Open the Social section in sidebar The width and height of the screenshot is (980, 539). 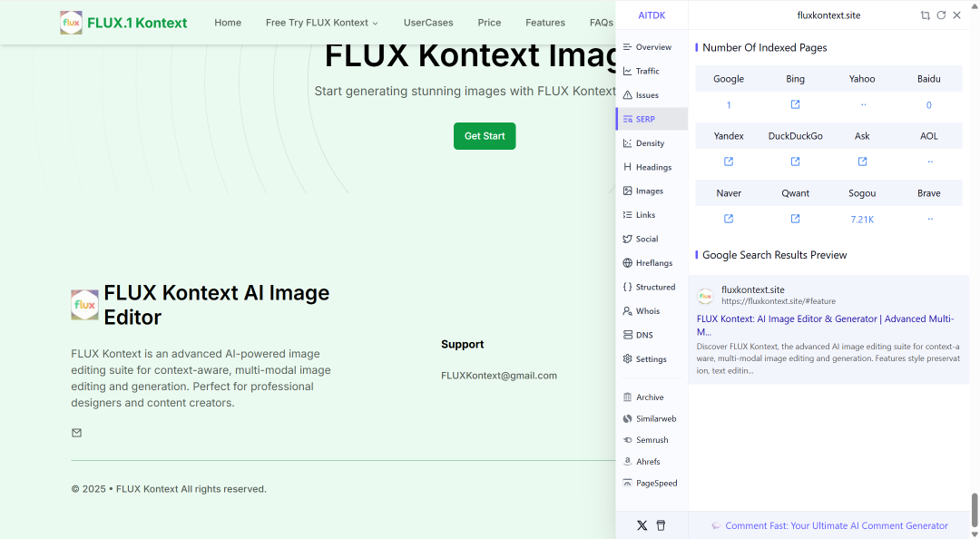652,239
